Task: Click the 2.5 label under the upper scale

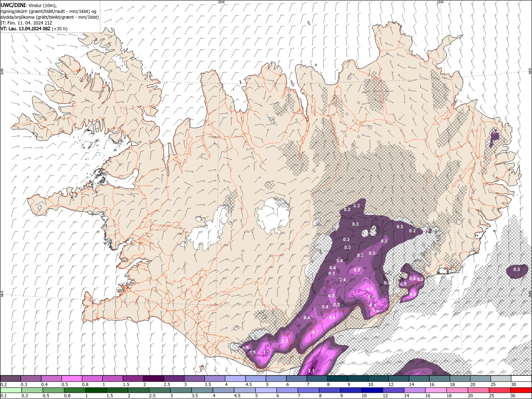Action: tap(167, 384)
